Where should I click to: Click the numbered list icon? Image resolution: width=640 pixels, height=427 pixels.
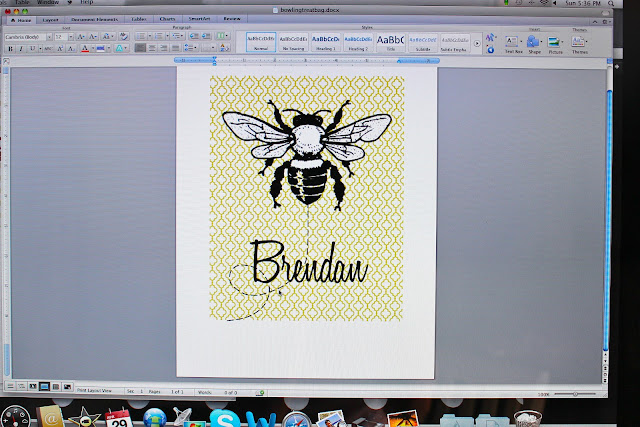click(x=158, y=36)
